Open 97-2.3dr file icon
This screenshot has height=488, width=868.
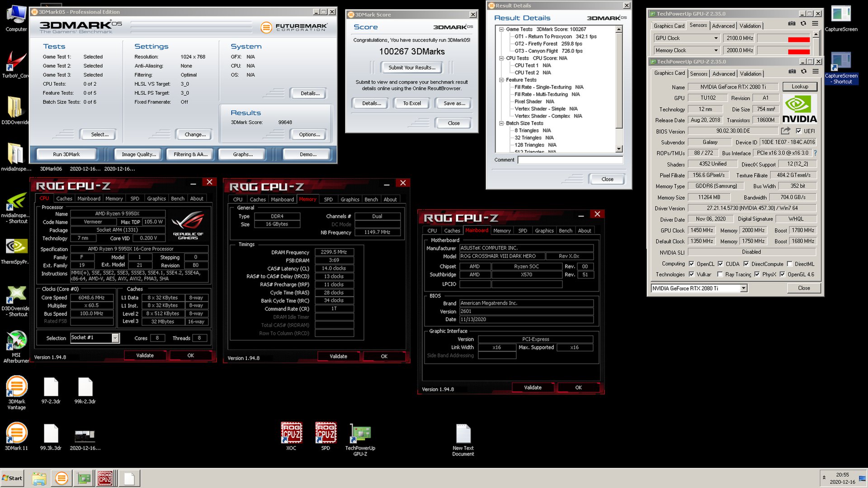click(x=51, y=390)
